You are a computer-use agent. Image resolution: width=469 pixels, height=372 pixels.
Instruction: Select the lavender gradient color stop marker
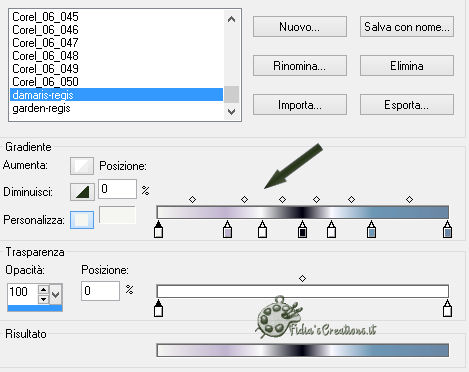[x=227, y=229]
